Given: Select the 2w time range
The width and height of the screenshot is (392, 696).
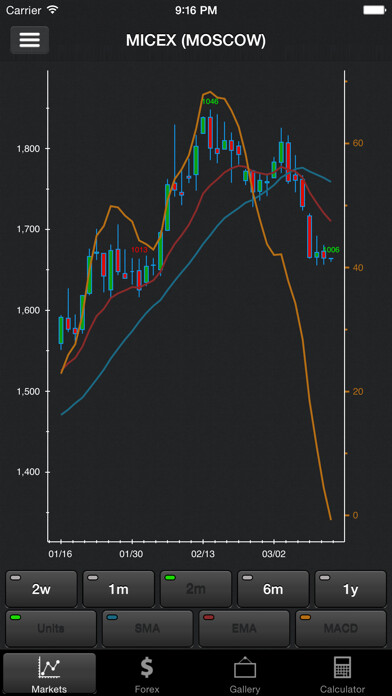Looking at the screenshot, I should (41, 589).
